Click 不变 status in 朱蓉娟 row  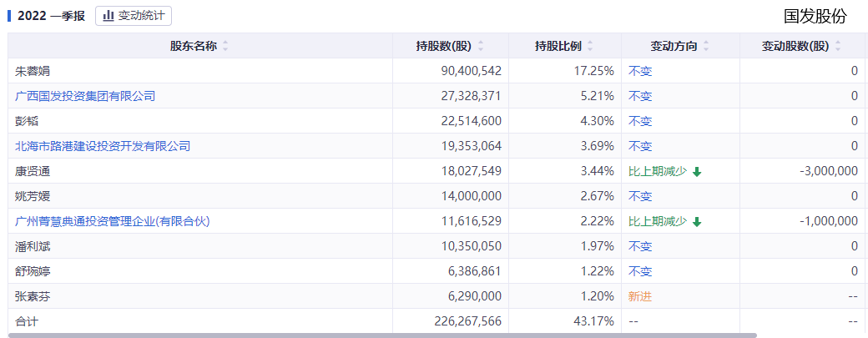pyautogui.click(x=640, y=71)
